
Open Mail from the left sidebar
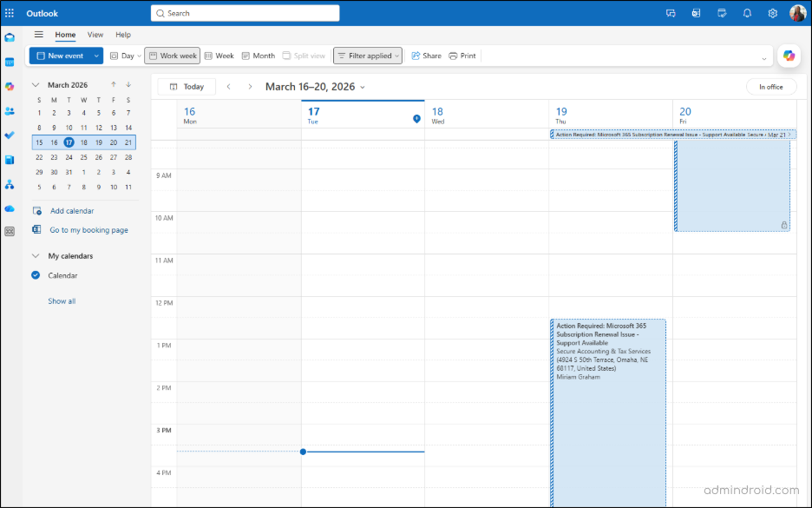click(10, 37)
